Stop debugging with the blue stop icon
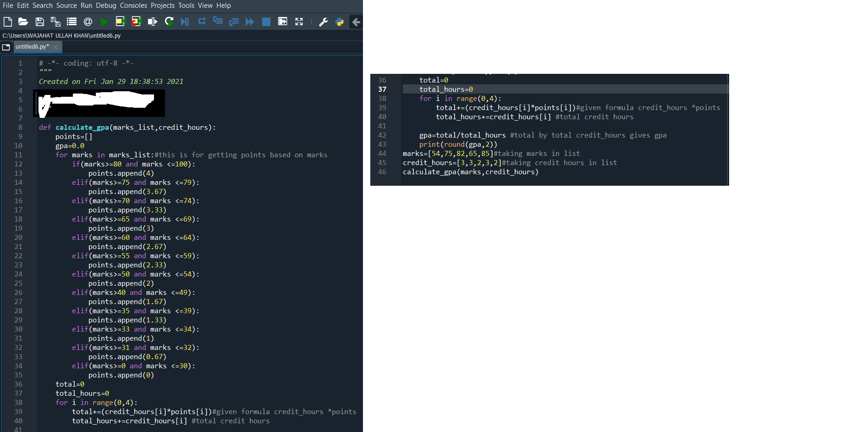The image size is (868, 432). pyautogui.click(x=266, y=22)
